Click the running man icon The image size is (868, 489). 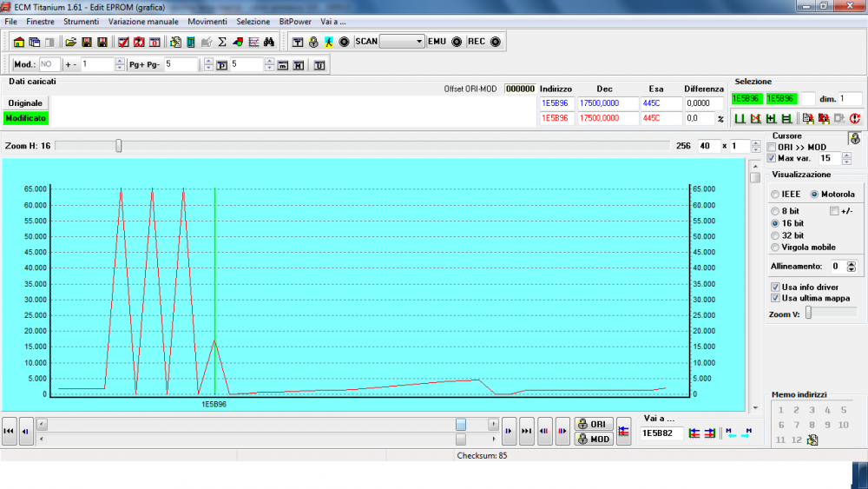click(329, 42)
